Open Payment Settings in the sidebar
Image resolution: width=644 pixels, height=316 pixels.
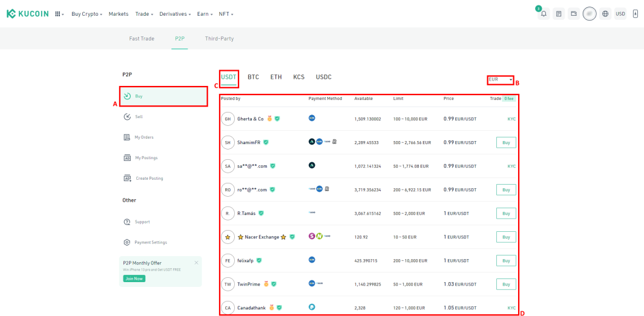tap(145, 242)
